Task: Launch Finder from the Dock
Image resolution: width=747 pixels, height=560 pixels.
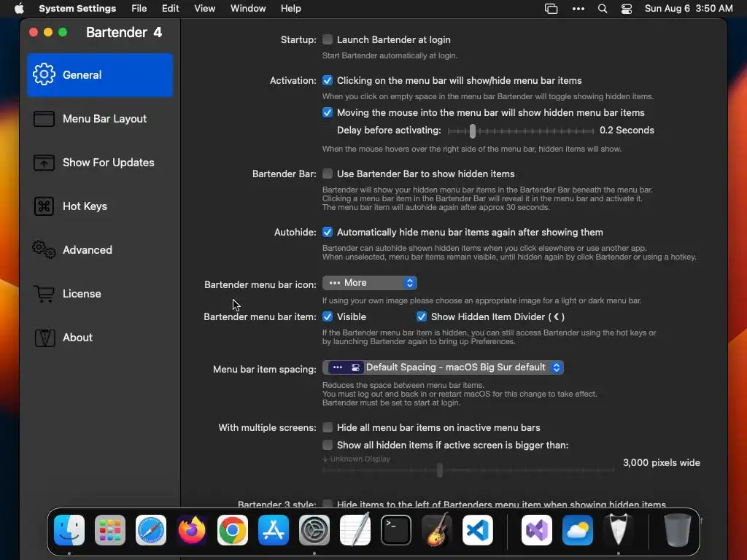Action: (x=69, y=530)
